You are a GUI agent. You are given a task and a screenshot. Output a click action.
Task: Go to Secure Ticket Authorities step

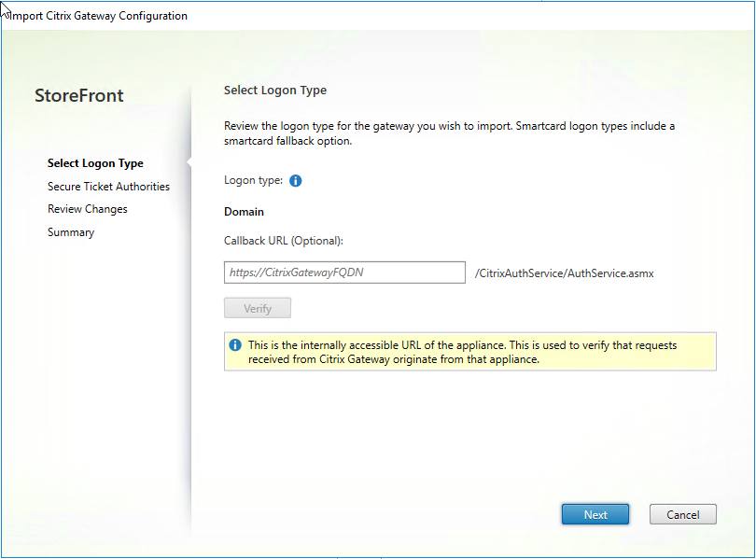click(108, 187)
